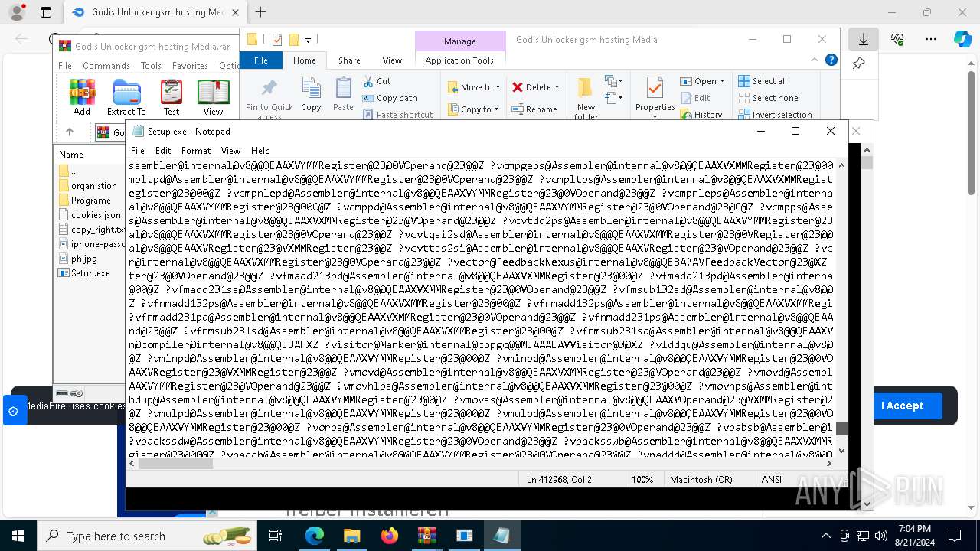Expand Open dropdown in Explorer ribbon

pyautogui.click(x=722, y=81)
